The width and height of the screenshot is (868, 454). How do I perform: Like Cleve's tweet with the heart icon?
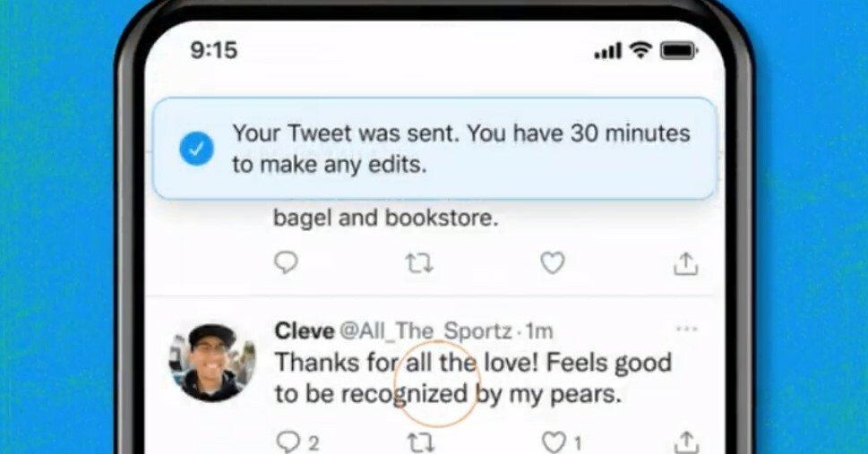coord(562,443)
